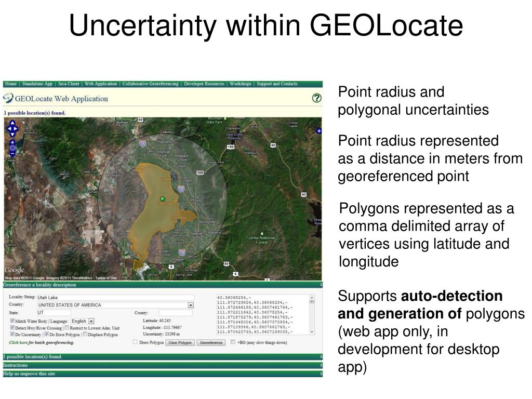This screenshot has width=532, height=399.
Task: Select the Latitude 40.245 value
Action: tap(165, 321)
